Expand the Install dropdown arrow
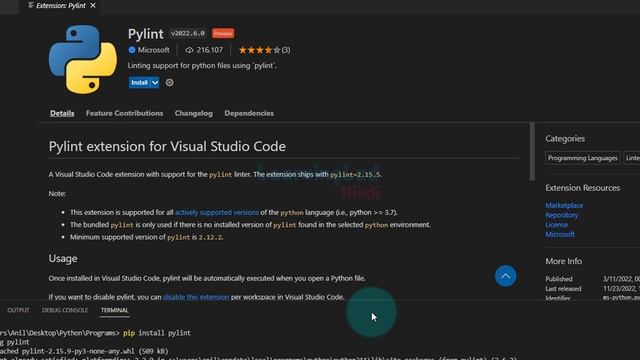 tap(155, 82)
